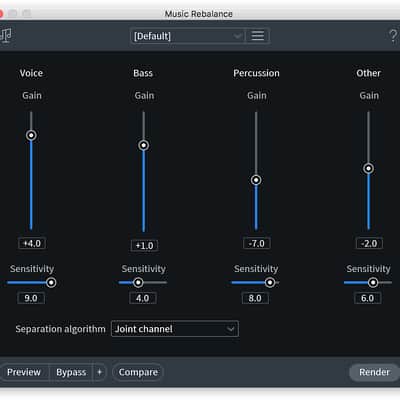Open the preset menu hamburger icon

click(x=257, y=36)
